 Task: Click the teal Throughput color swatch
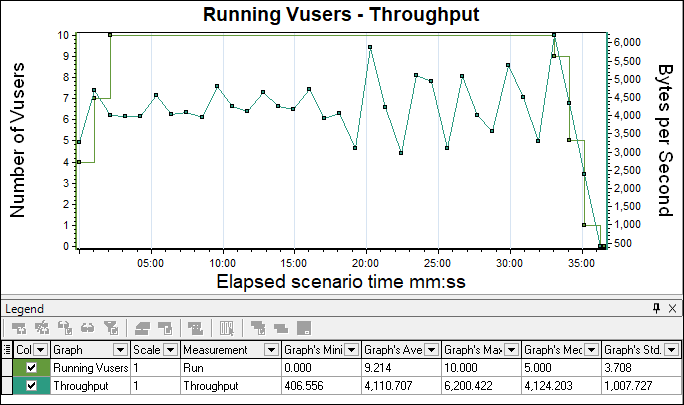[x=18, y=385]
